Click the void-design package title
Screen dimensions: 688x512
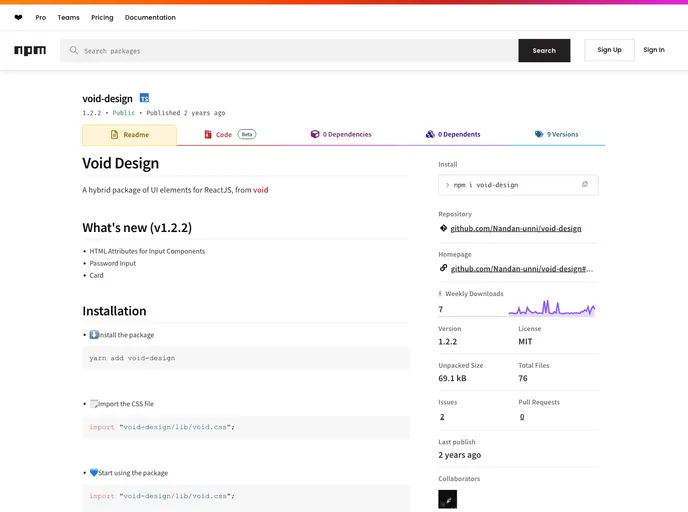[108, 99]
